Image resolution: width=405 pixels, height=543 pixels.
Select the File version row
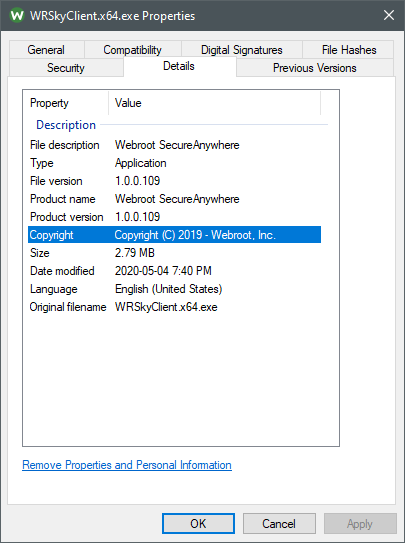click(174, 181)
